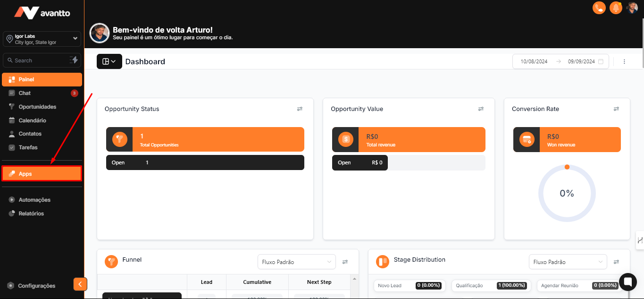Expand Stage Distribution Fluxo Padrão dropdown

567,262
